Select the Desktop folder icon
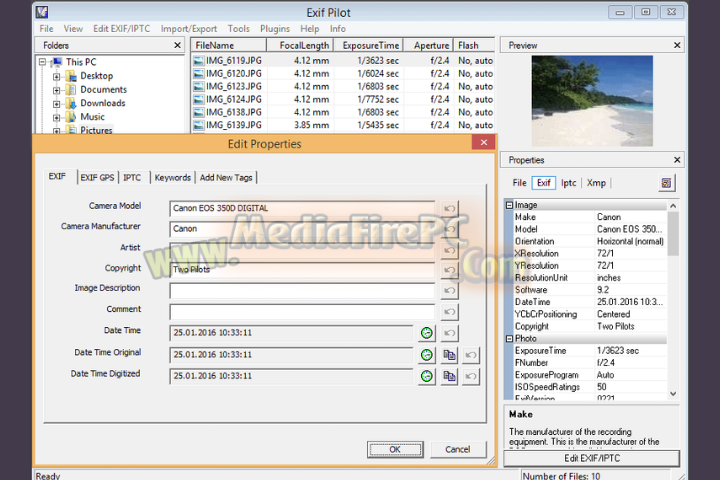Viewport: 720px width, 480px height. pyautogui.click(x=71, y=76)
